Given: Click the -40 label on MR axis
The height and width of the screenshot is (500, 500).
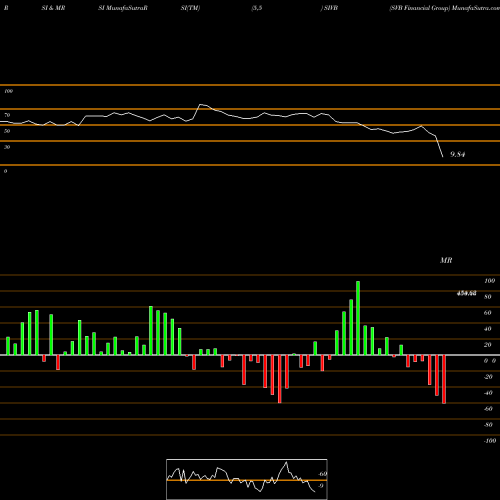Looking at the screenshot, I should click(488, 393).
